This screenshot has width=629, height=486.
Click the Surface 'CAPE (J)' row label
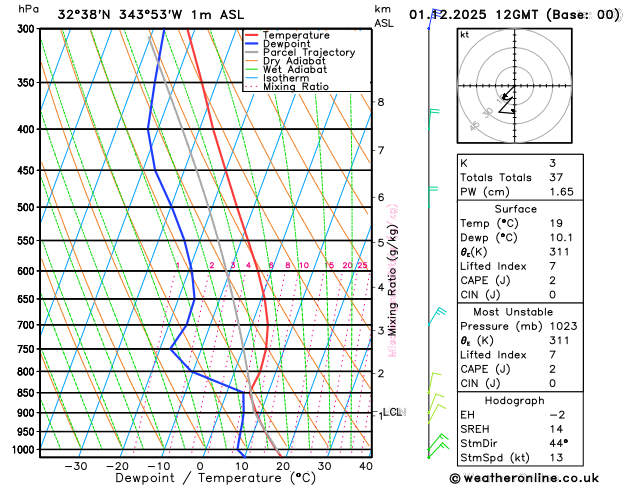pyautogui.click(x=485, y=281)
